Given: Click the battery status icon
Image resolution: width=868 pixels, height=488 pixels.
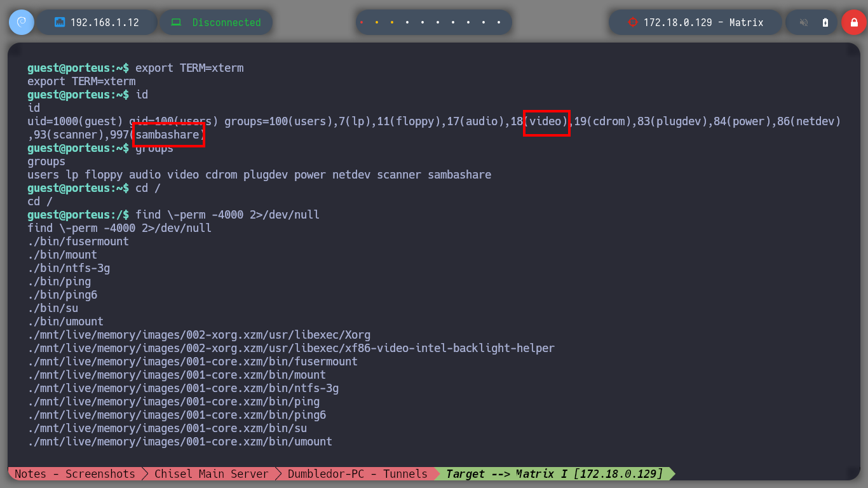Looking at the screenshot, I should pos(825,22).
